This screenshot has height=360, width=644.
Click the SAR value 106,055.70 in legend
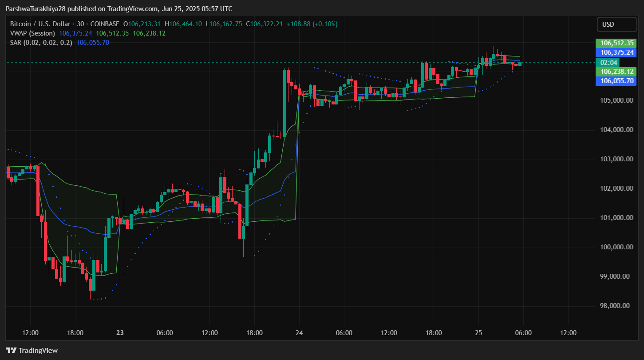[93, 43]
